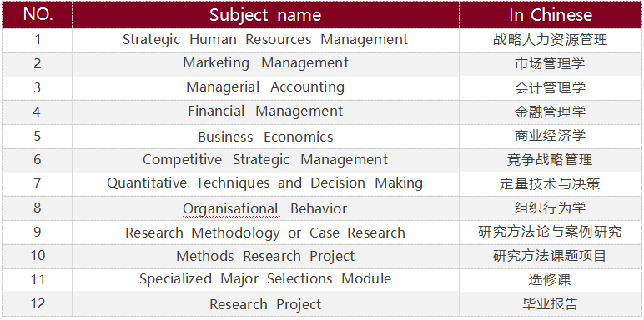The width and height of the screenshot is (644, 320).
Task: Select the 'Managerial Accounting' cell
Action: point(265,87)
